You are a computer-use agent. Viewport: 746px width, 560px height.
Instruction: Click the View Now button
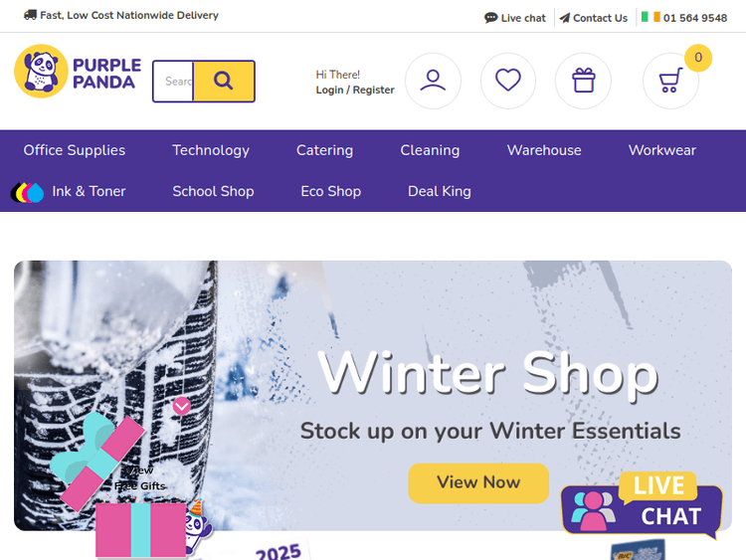[478, 483]
